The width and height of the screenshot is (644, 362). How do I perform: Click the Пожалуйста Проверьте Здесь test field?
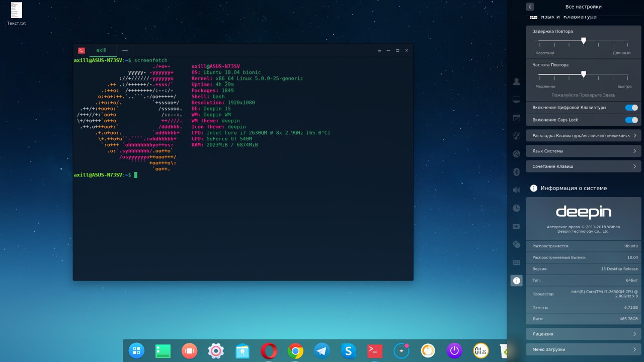click(x=584, y=95)
